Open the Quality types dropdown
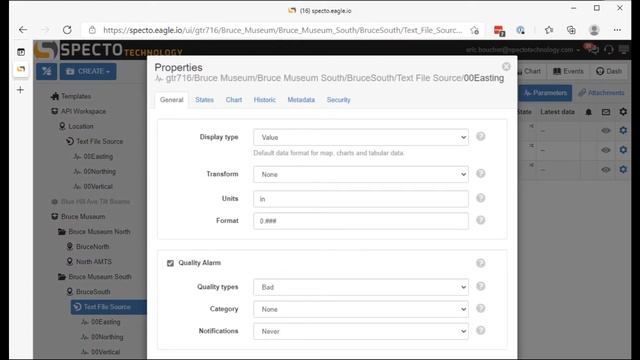The height and width of the screenshot is (360, 640). tap(361, 287)
